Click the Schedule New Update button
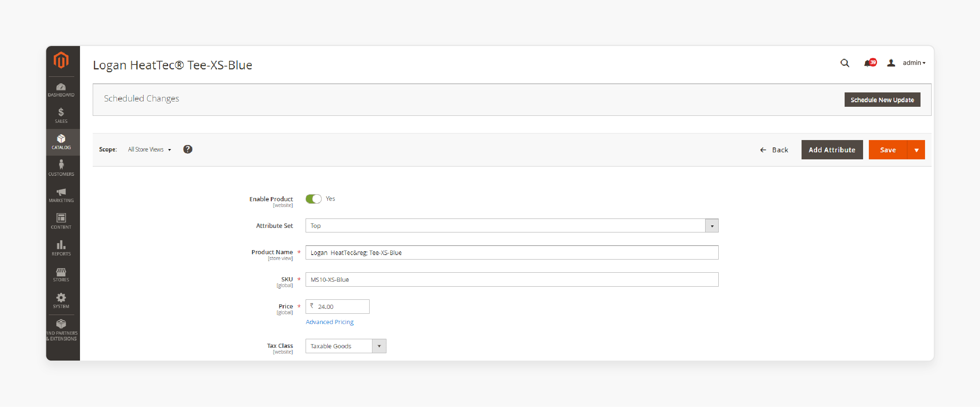Image resolution: width=980 pixels, height=407 pixels. click(x=882, y=100)
